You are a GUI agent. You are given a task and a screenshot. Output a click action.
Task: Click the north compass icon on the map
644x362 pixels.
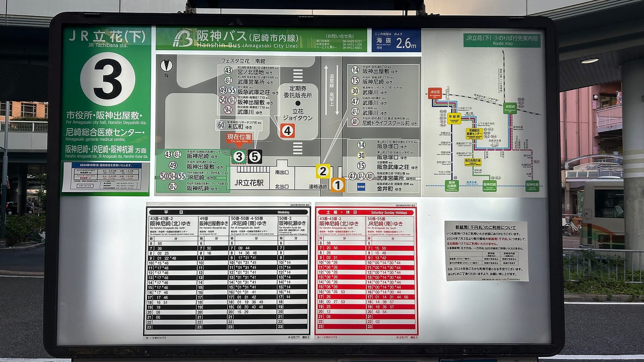(166, 65)
